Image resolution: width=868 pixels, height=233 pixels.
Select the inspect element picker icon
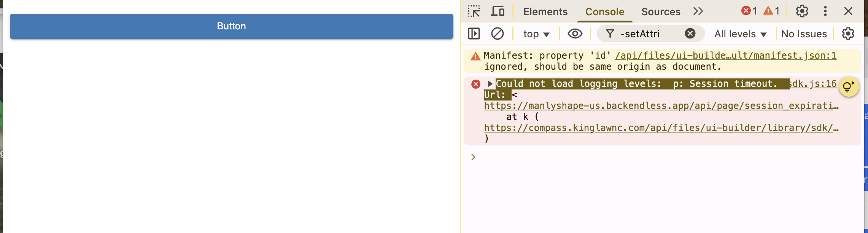474,11
